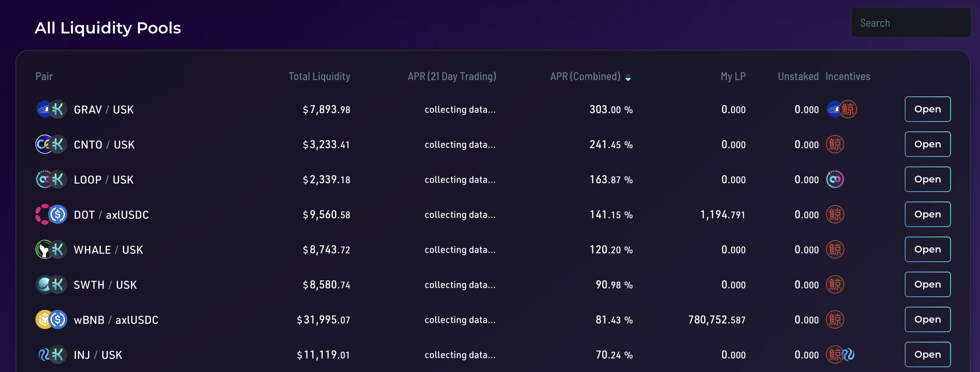Click the $31,995.07 liquidity value
The image size is (980, 372).
[x=323, y=320]
